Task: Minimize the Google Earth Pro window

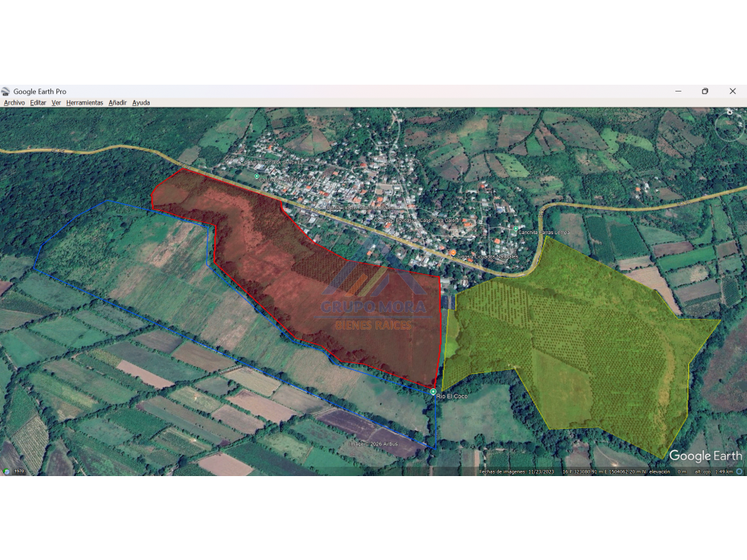Action: 678,91
